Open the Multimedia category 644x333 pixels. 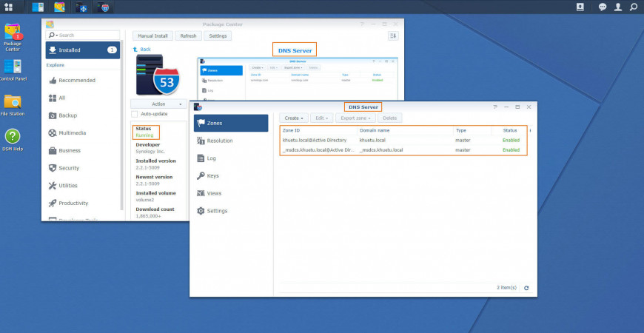point(83,133)
